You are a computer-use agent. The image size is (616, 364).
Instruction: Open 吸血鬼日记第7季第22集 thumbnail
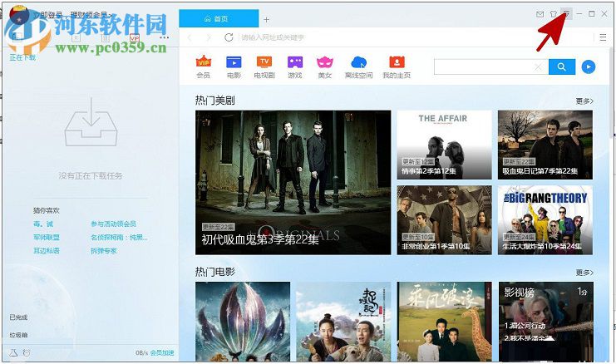pos(545,145)
